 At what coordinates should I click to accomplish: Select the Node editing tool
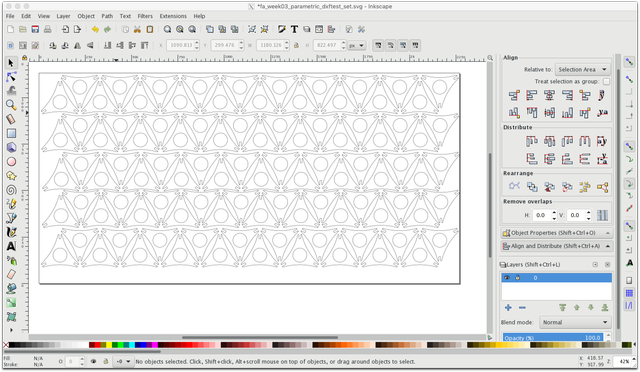coord(11,77)
